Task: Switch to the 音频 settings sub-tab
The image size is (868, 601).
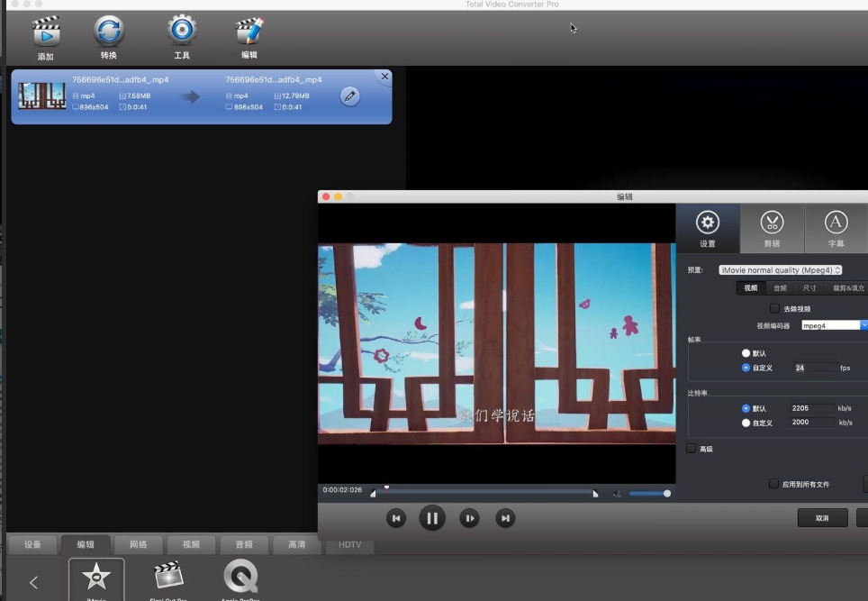Action: 780,288
